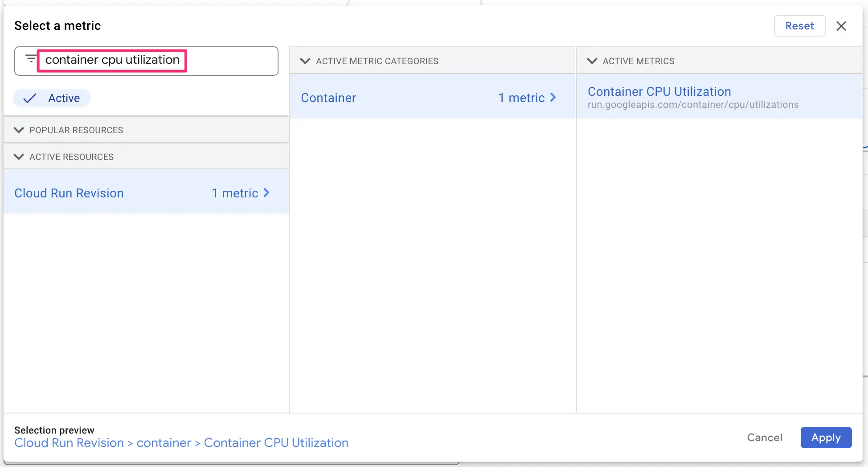Viewport: 868px width, 467px height.
Task: Toggle the Active filter chip
Action: point(52,98)
